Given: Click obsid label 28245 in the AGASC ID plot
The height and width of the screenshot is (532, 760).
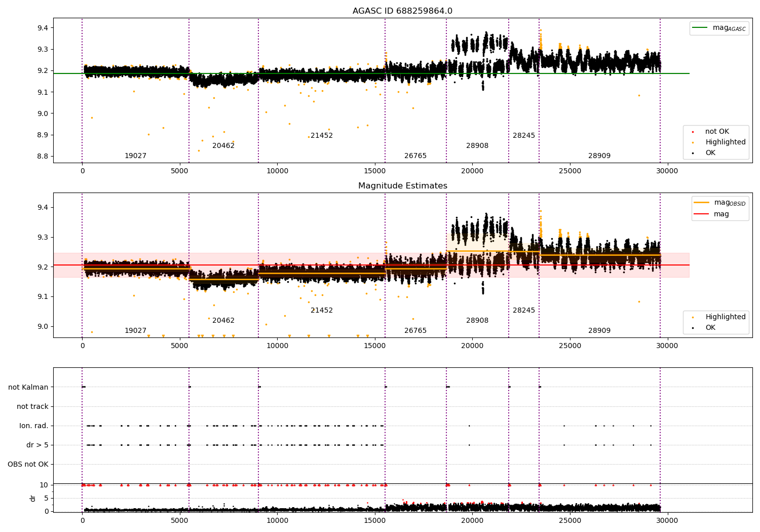Looking at the screenshot, I should pyautogui.click(x=524, y=136).
